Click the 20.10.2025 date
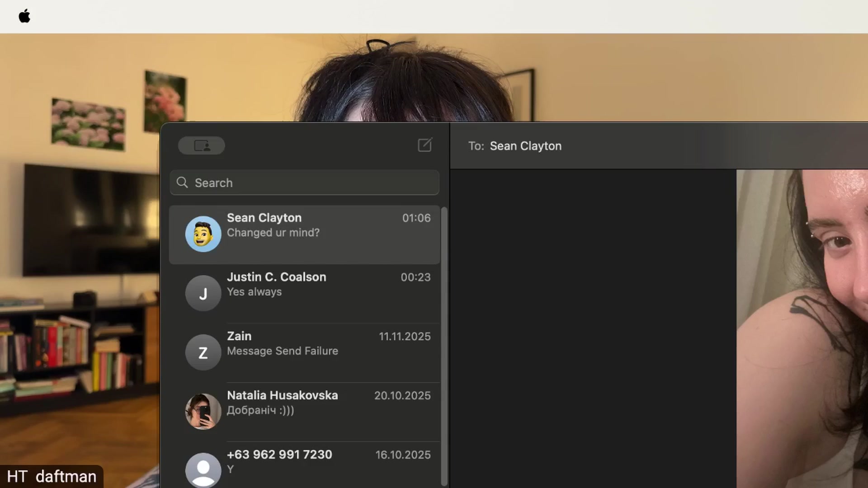Screen dimensions: 868x488 pos(402,395)
